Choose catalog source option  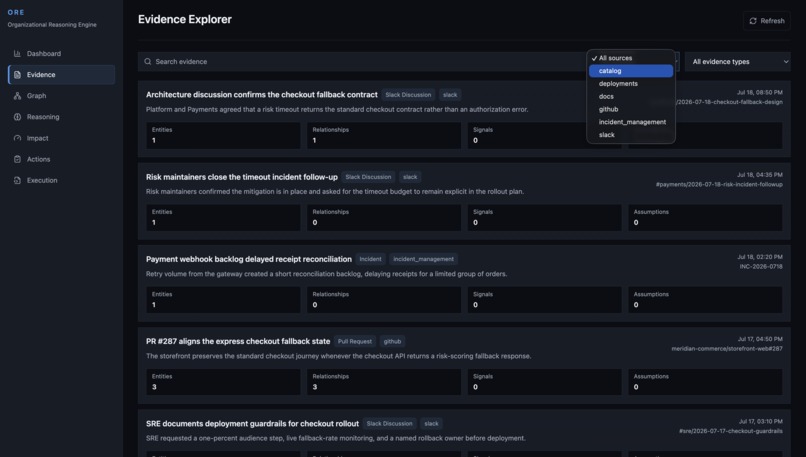(x=631, y=71)
